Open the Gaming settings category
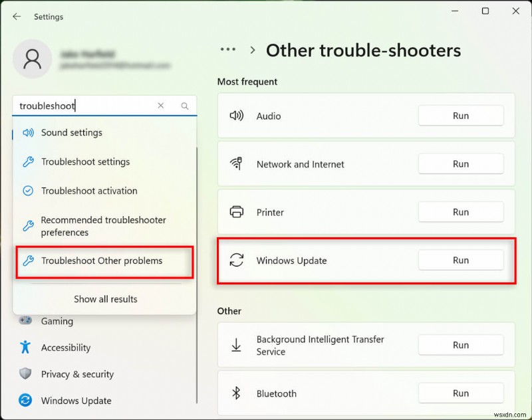 pos(57,321)
